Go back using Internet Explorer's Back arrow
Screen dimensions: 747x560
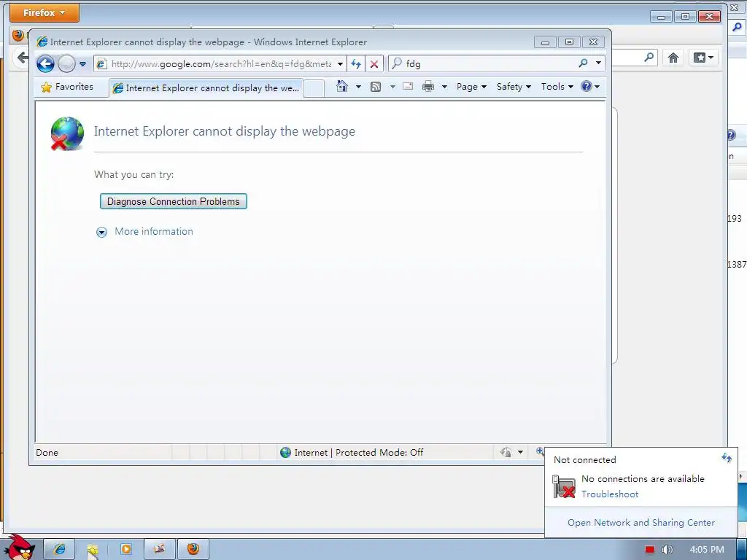click(45, 63)
